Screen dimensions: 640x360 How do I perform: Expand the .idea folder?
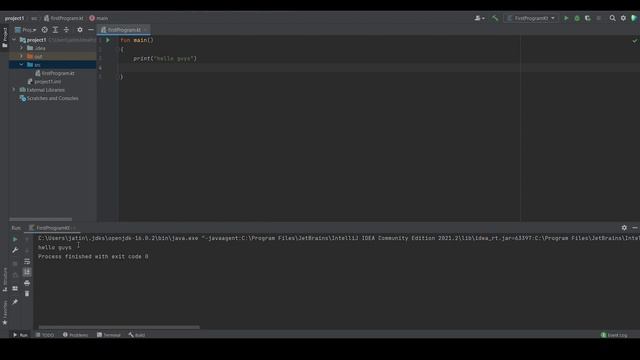[x=22, y=48]
